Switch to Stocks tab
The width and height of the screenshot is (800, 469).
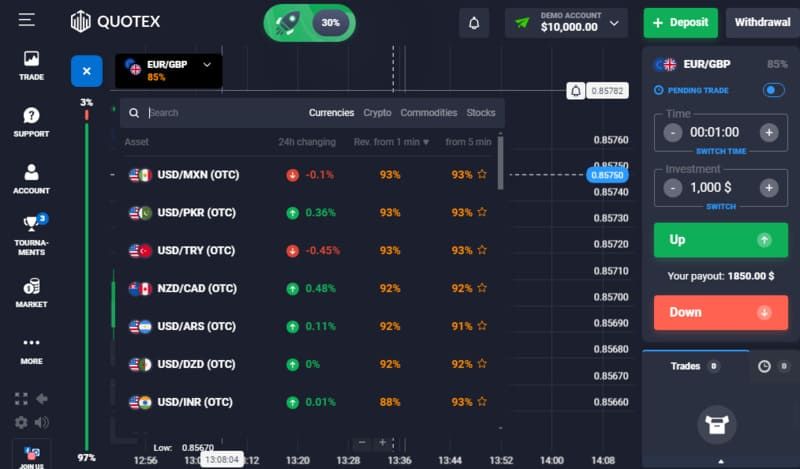pyautogui.click(x=481, y=113)
